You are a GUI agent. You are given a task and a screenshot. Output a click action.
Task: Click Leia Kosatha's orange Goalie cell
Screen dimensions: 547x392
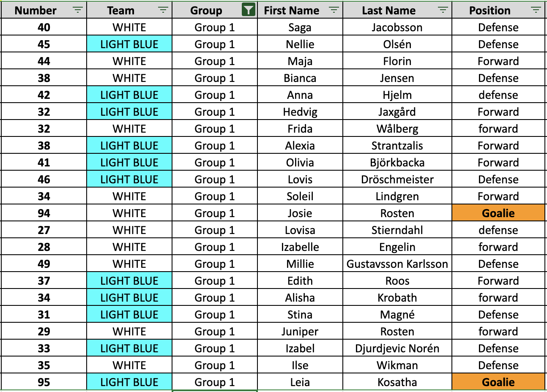click(x=498, y=382)
